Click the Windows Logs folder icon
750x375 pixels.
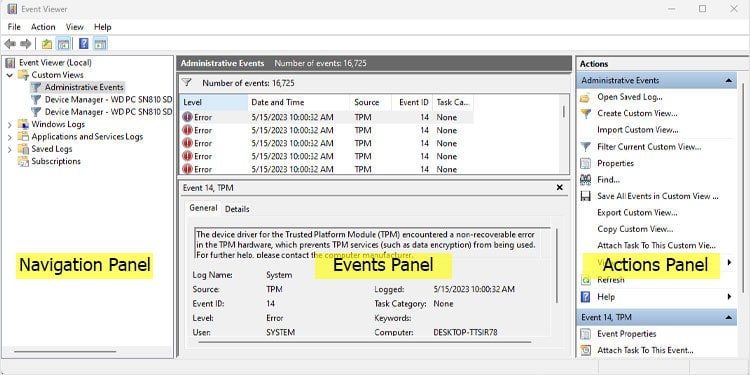23,124
